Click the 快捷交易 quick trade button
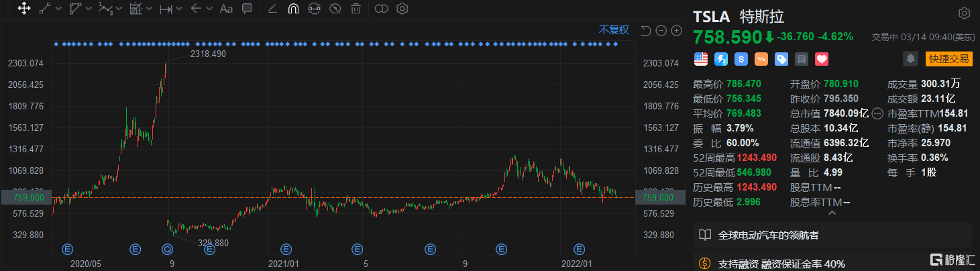 (x=948, y=59)
